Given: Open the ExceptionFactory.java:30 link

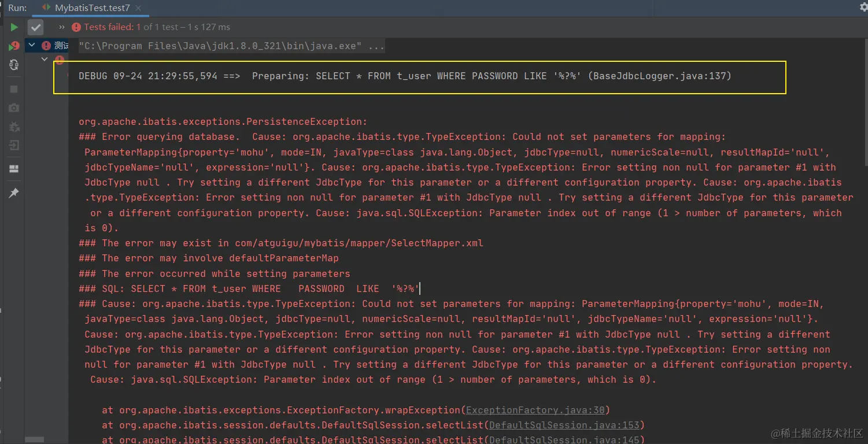Looking at the screenshot, I should click(535, 410).
